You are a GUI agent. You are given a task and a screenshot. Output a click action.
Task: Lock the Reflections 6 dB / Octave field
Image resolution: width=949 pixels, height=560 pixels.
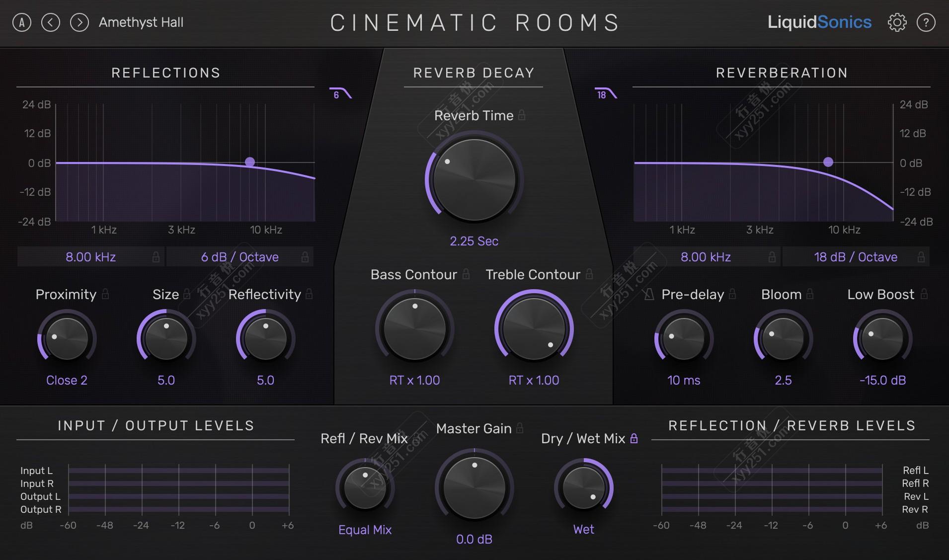305,257
